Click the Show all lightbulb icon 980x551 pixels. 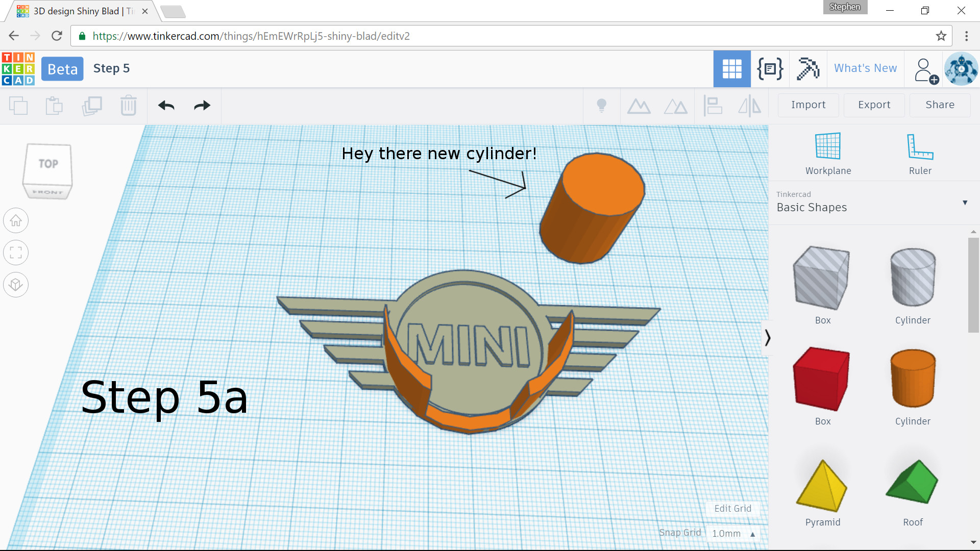[x=602, y=106]
